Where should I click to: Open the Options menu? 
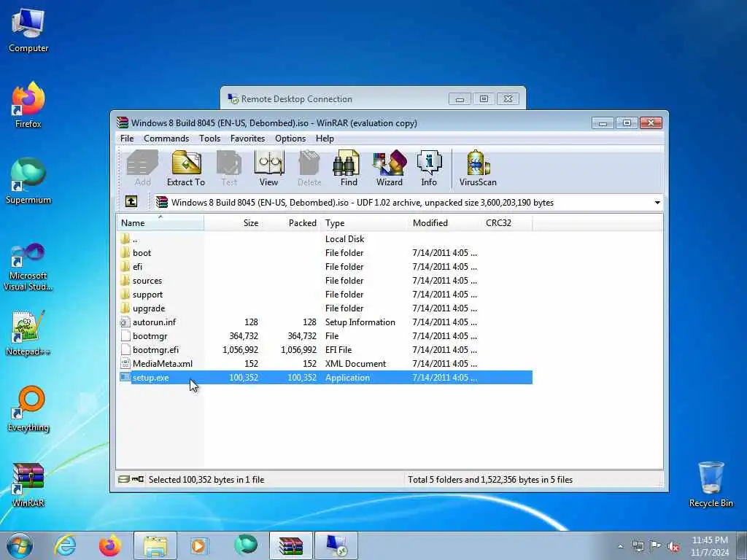(290, 138)
